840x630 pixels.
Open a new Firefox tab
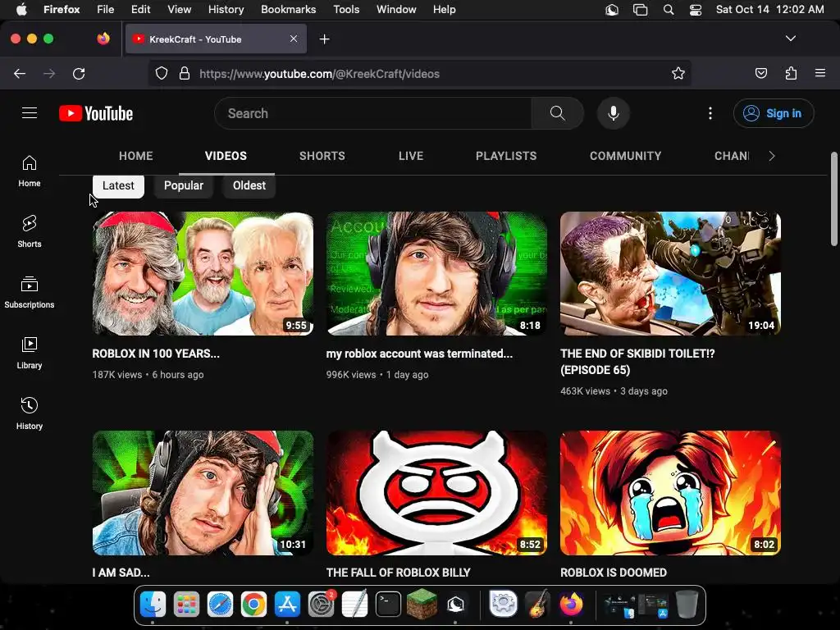point(324,39)
